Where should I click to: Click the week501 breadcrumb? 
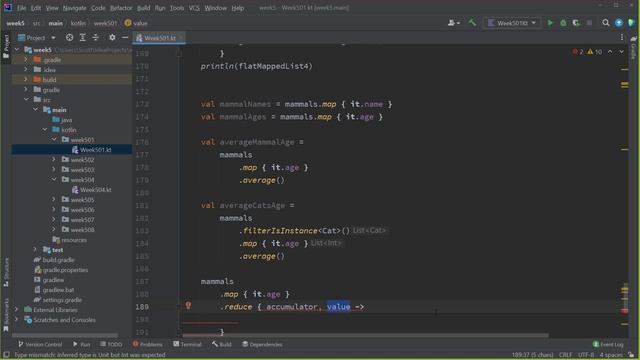105,23
